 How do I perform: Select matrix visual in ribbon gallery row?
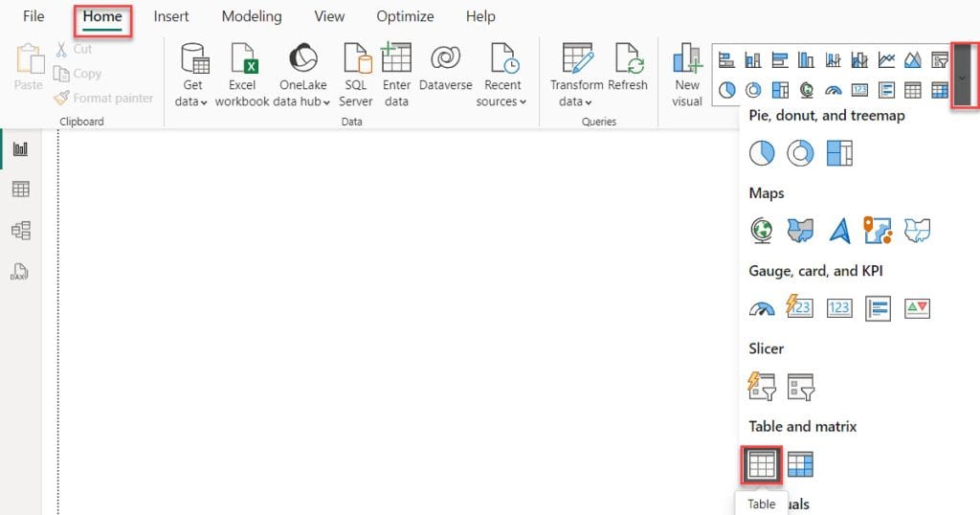pyautogui.click(x=940, y=90)
